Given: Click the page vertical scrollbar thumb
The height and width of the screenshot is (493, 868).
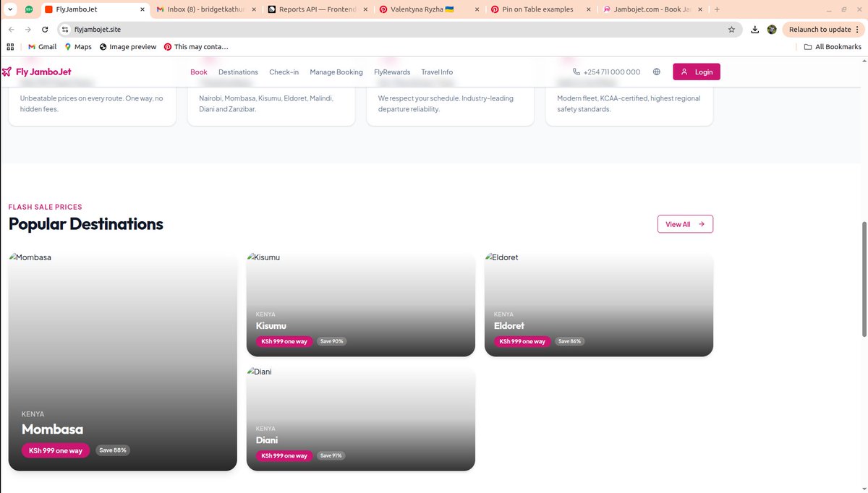Looking at the screenshot, I should (864, 278).
